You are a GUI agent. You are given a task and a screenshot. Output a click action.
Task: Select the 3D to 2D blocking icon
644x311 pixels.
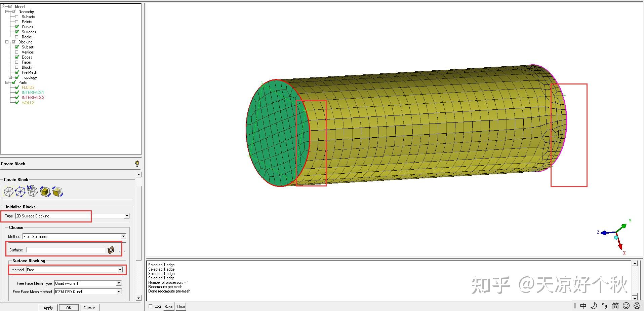58,192
